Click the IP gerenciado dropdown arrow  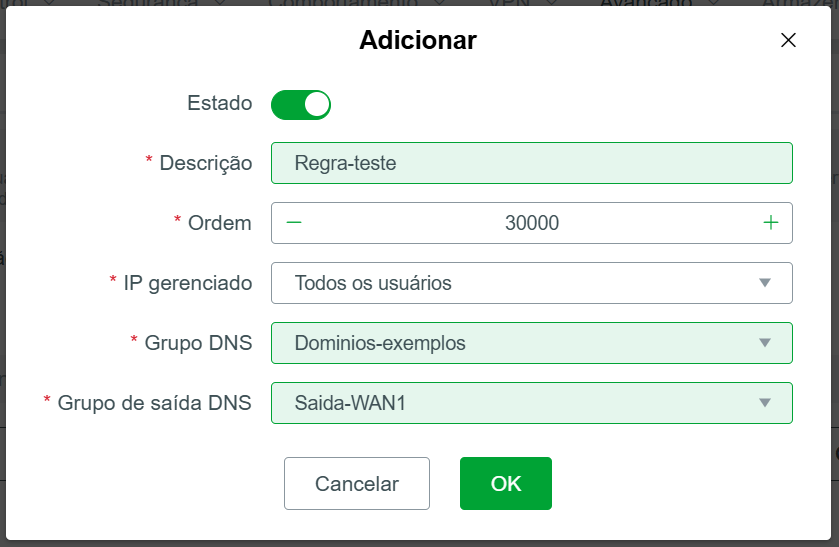[x=765, y=283]
